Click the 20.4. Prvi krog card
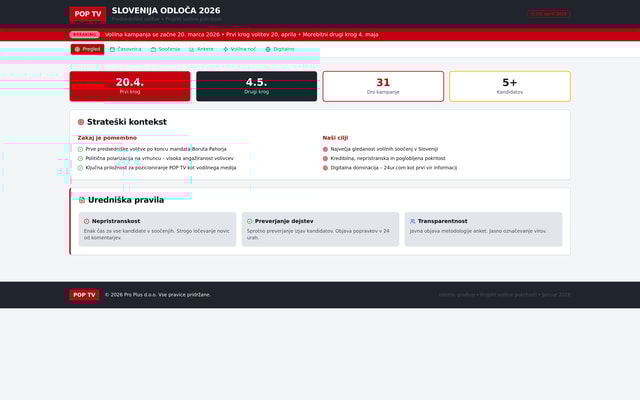 130,86
